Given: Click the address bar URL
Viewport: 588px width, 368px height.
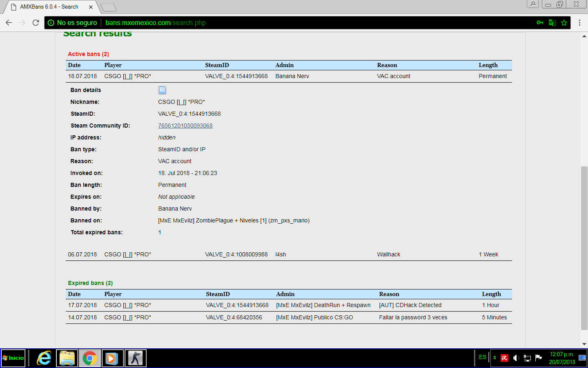Looking at the screenshot, I should (155, 23).
